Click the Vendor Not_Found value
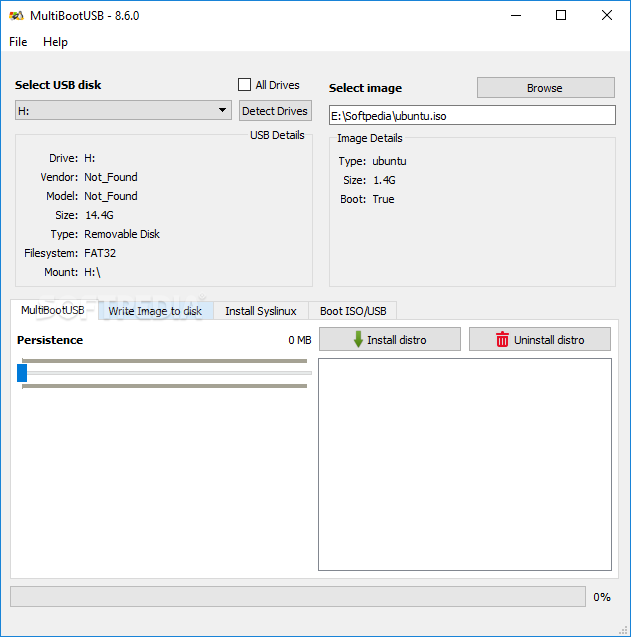This screenshot has width=631, height=637. coord(111,177)
